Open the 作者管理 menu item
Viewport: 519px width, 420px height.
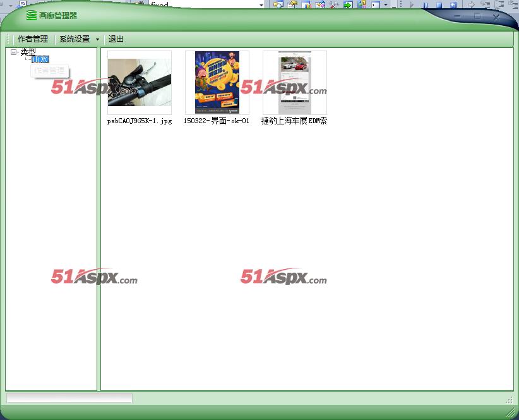[x=33, y=39]
